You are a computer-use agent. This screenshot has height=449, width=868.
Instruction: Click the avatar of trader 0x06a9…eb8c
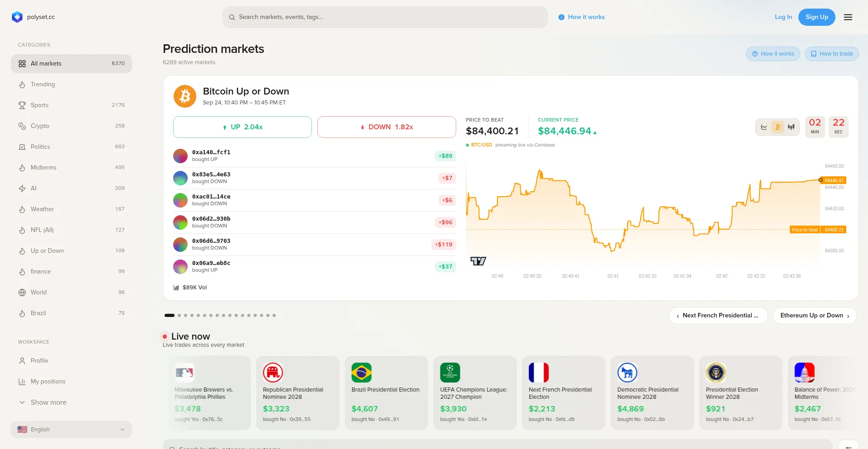(x=180, y=267)
